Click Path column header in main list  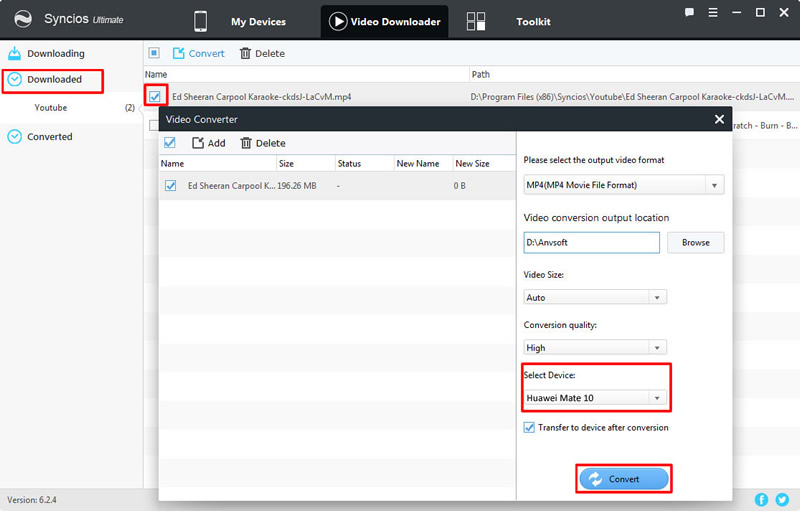481,74
